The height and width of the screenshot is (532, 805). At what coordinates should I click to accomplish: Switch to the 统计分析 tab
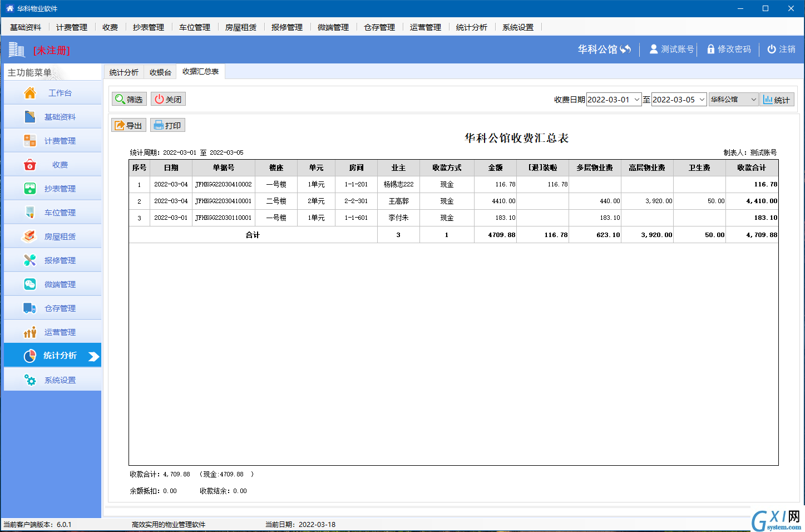pyautogui.click(x=124, y=72)
